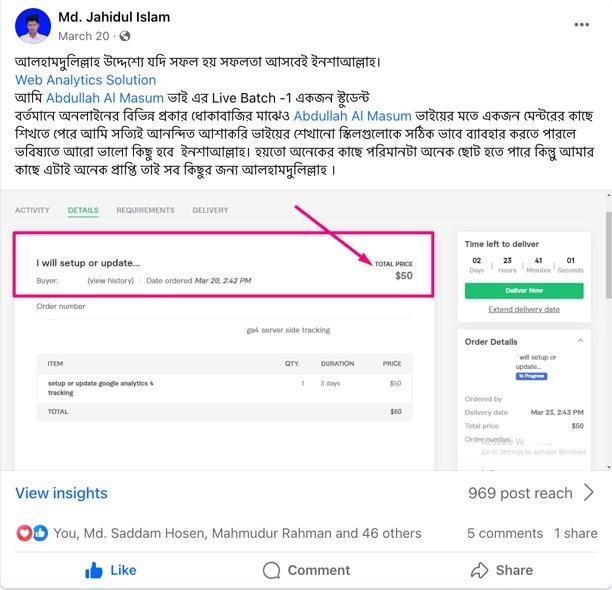Click the embedded screenshot's vertical scrollbar

click(608, 256)
